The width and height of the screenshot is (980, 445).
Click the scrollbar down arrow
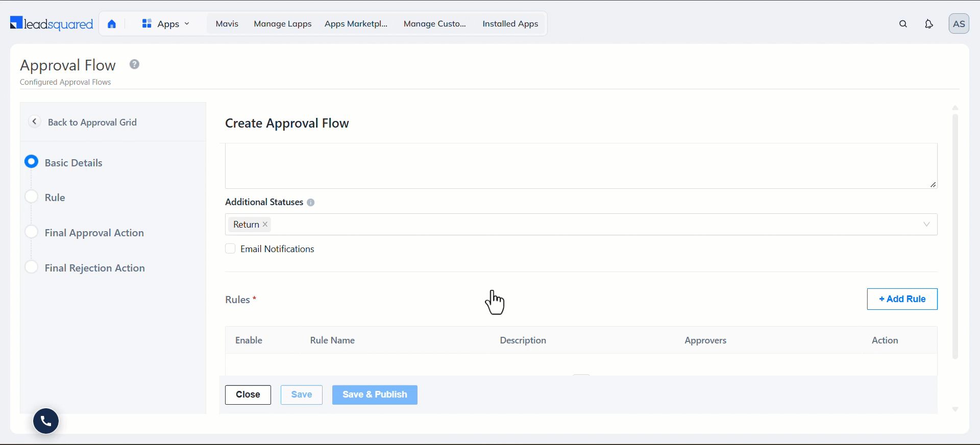[x=955, y=409]
